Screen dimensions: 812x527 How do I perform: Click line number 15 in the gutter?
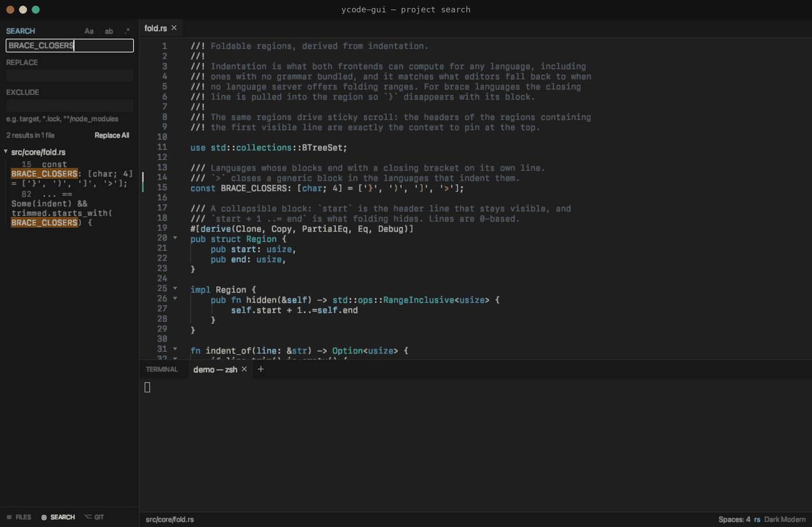pyautogui.click(x=162, y=188)
